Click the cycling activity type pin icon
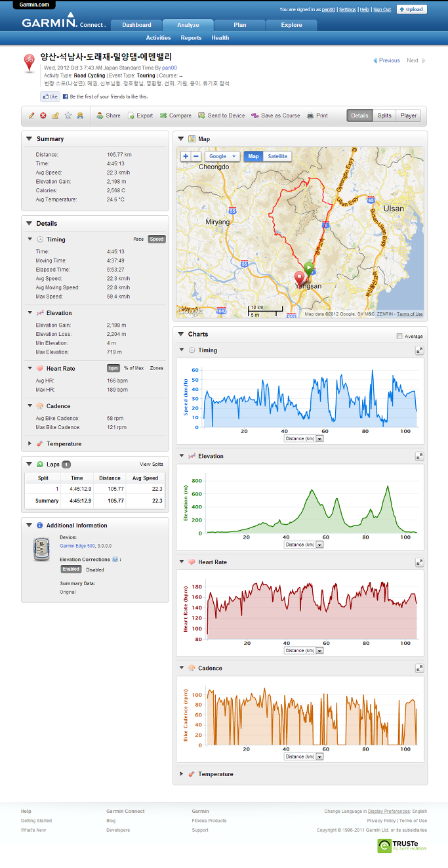Viewport: 448px width, 868px height. pyautogui.click(x=30, y=63)
